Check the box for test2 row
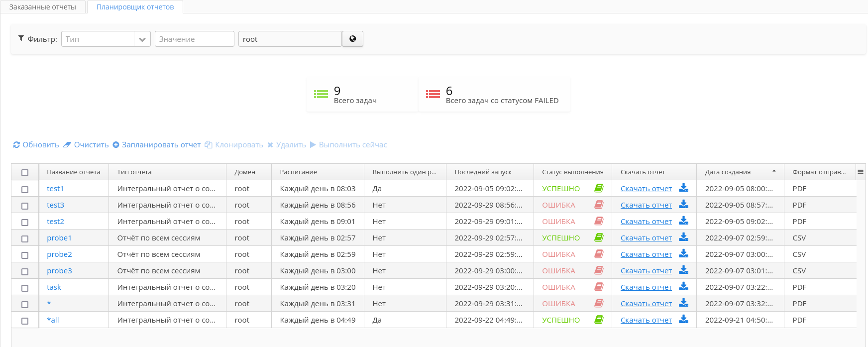The width and height of the screenshot is (868, 348). coord(25,222)
